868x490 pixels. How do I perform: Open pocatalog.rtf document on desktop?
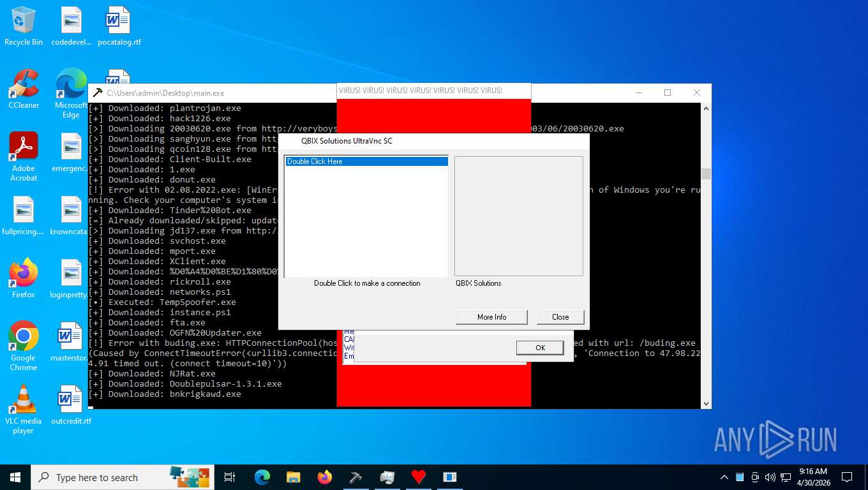(119, 26)
